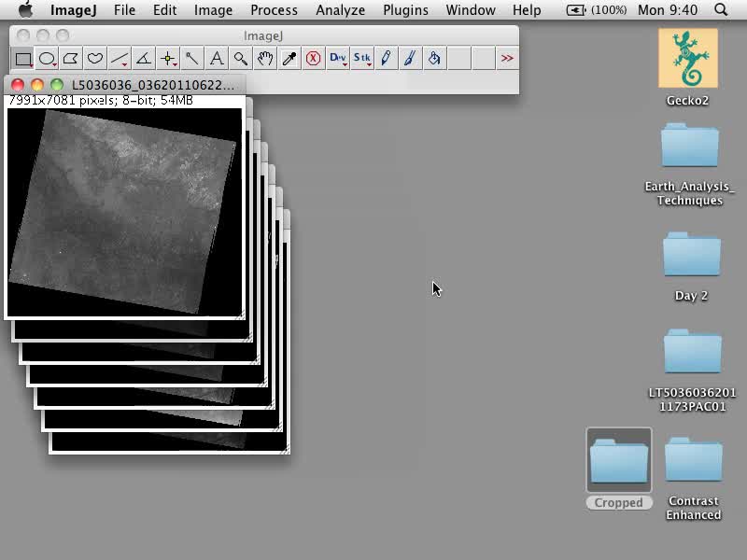This screenshot has height=560, width=747.
Task: Choose the Hand scrolling tool
Action: click(265, 59)
